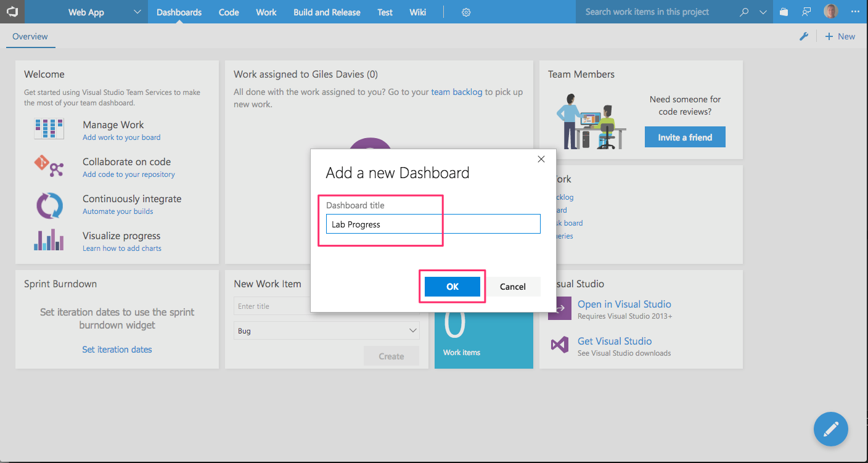The width and height of the screenshot is (868, 463).
Task: Click the wrench manage dashboards icon
Action: (x=804, y=36)
